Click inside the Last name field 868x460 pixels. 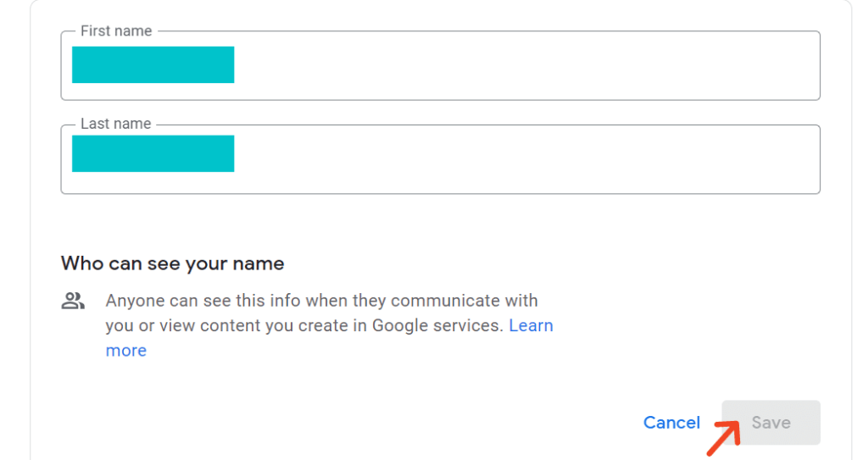click(440, 159)
